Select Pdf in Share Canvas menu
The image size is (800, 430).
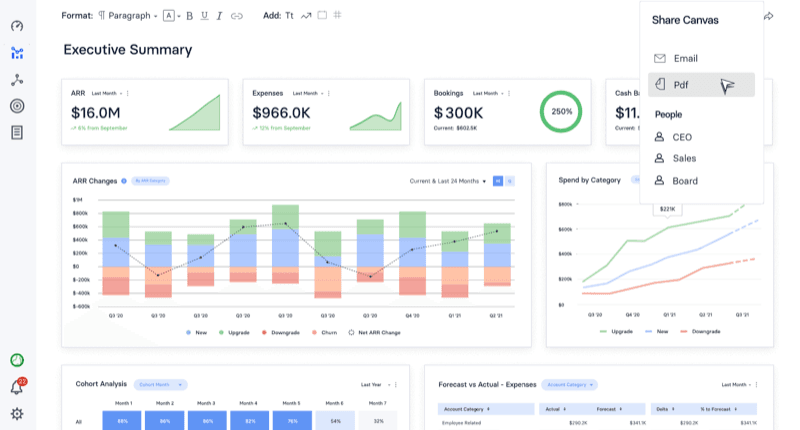coord(700,85)
